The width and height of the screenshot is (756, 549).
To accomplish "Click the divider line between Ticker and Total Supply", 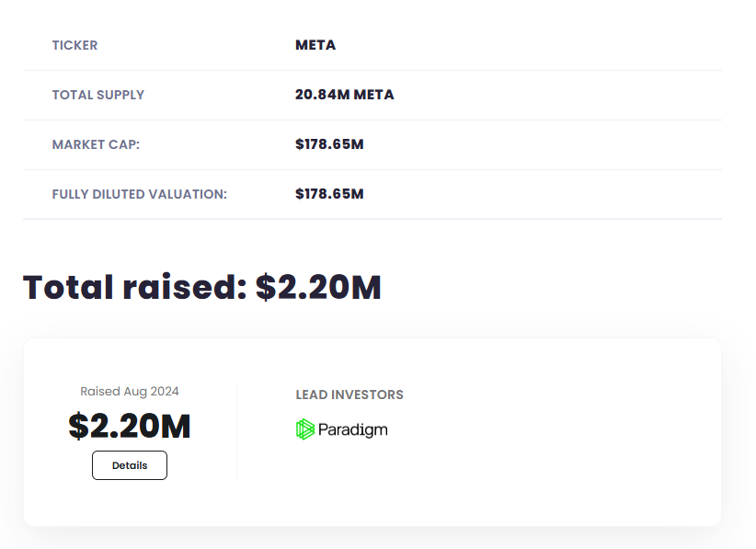I will pos(372,70).
